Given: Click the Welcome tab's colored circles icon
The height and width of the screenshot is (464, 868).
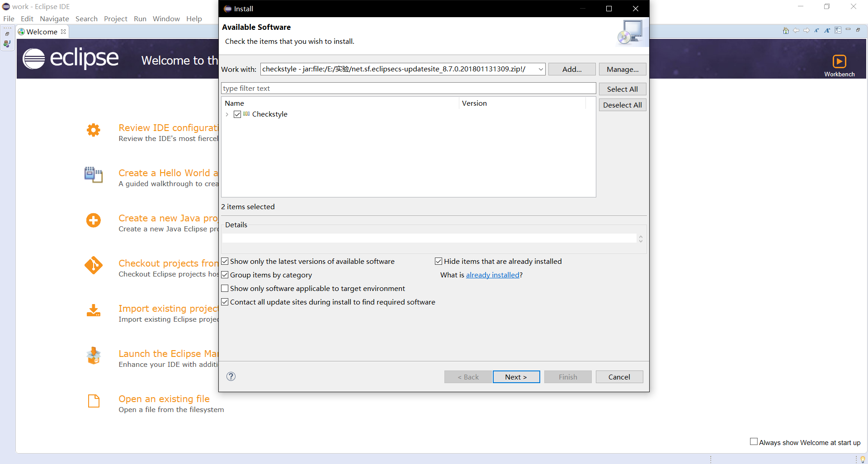Looking at the screenshot, I should pyautogui.click(x=21, y=32).
